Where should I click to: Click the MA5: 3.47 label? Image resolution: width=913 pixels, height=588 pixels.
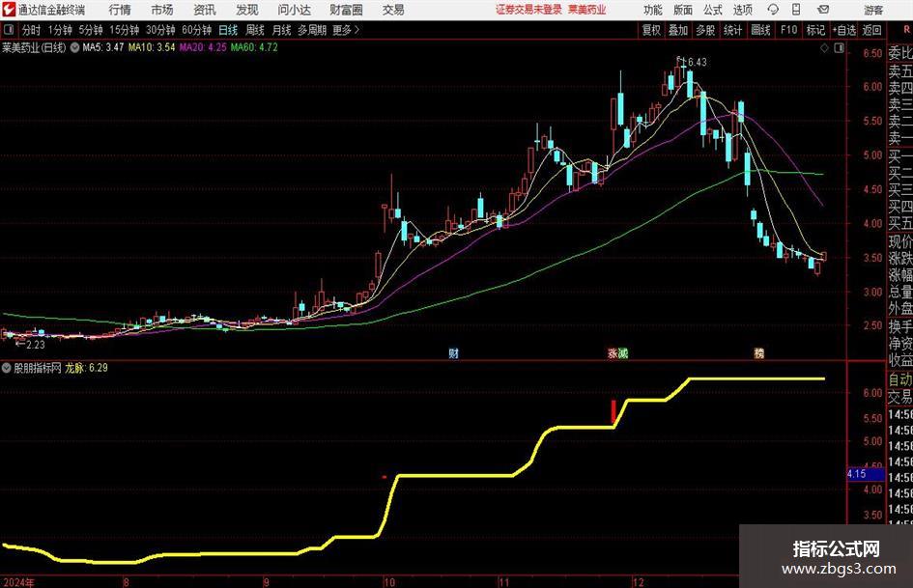[x=103, y=47]
